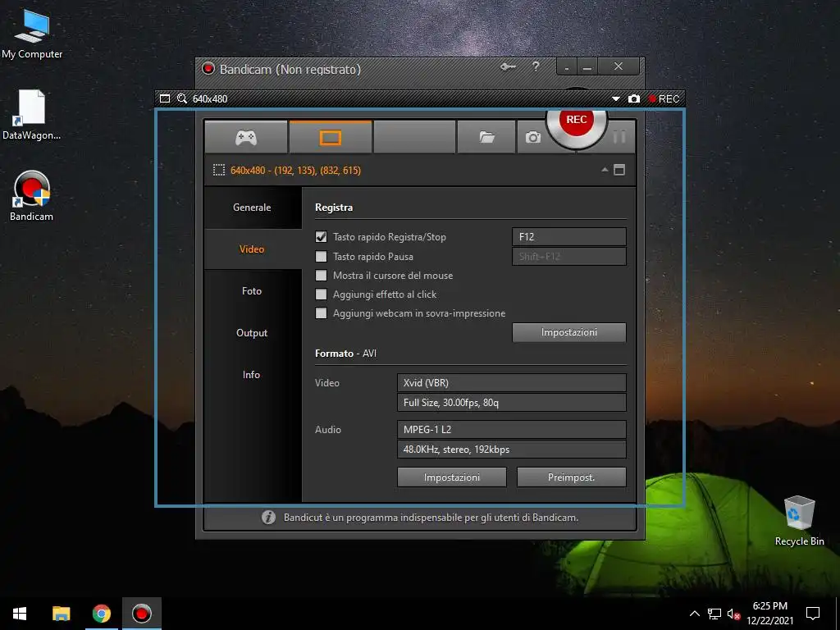Click the window-select icon on the capture frame bar
The height and width of the screenshot is (630, 840).
tap(165, 98)
